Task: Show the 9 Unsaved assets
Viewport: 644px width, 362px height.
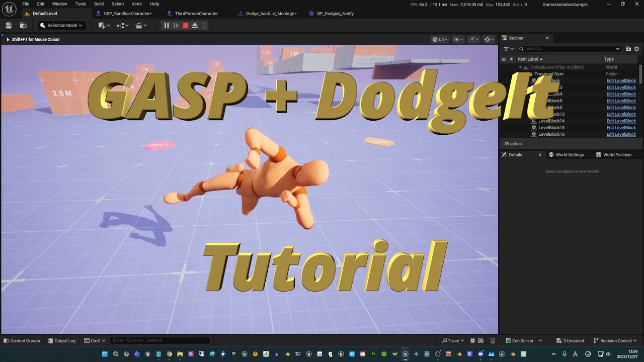Action: (x=570, y=341)
